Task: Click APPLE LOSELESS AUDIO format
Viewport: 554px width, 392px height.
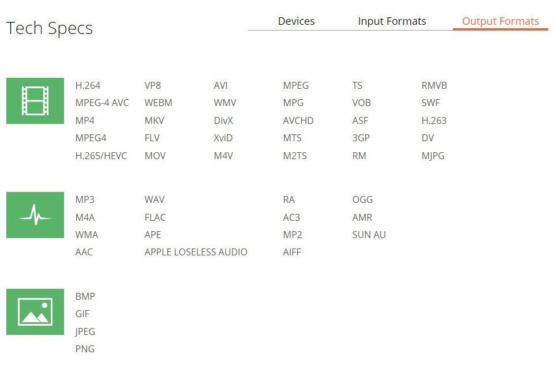Action: point(196,252)
